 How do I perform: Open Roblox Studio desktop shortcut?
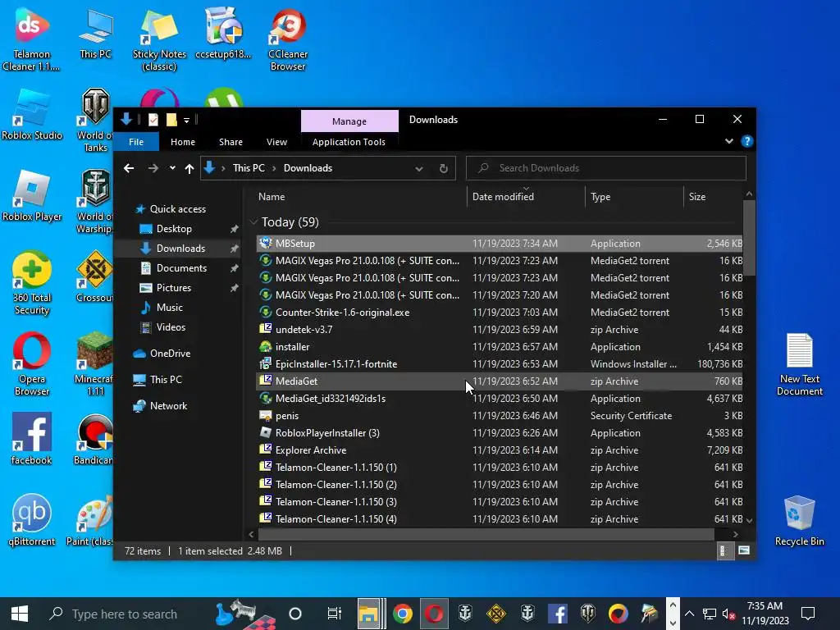32,115
